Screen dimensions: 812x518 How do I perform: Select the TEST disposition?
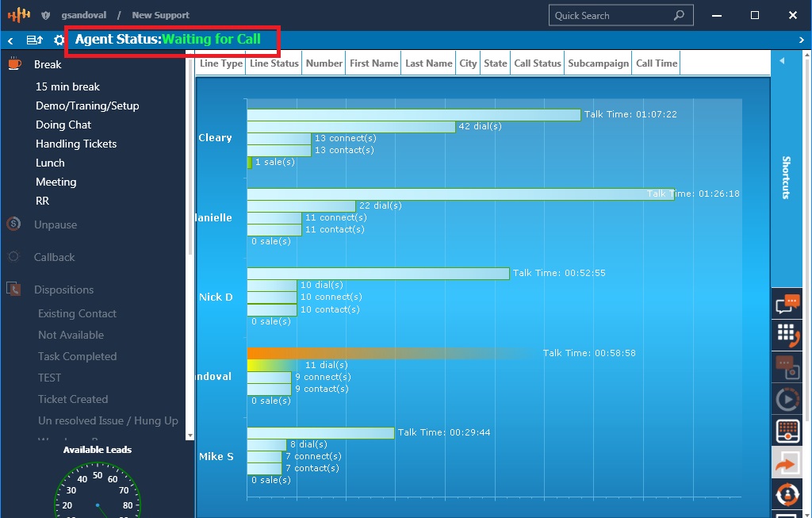pos(49,378)
